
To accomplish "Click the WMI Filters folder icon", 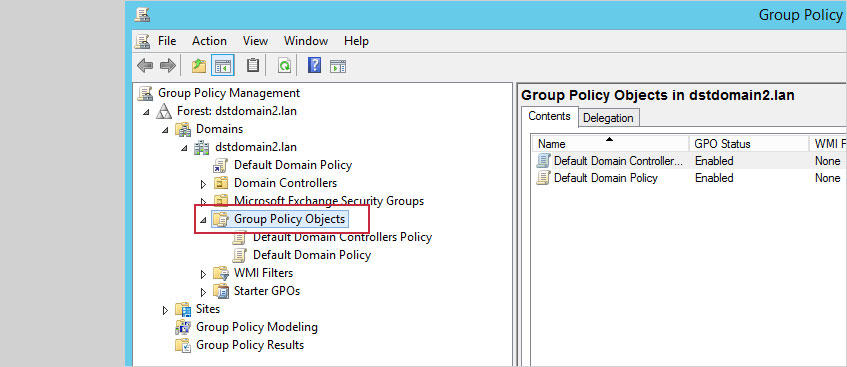I will [x=220, y=273].
